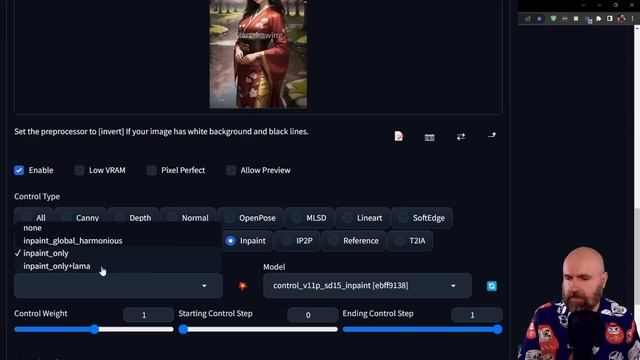
Task: Open the browser profile avatar
Action: [x=621, y=18]
